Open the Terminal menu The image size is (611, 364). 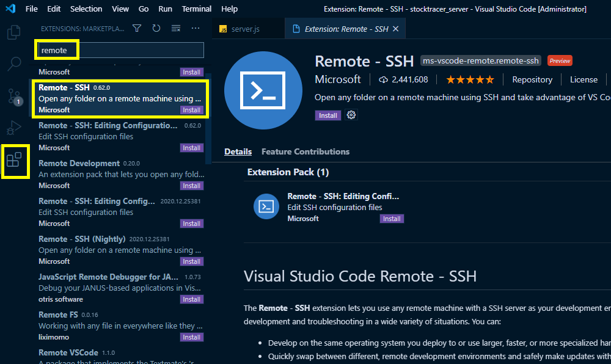[196, 9]
